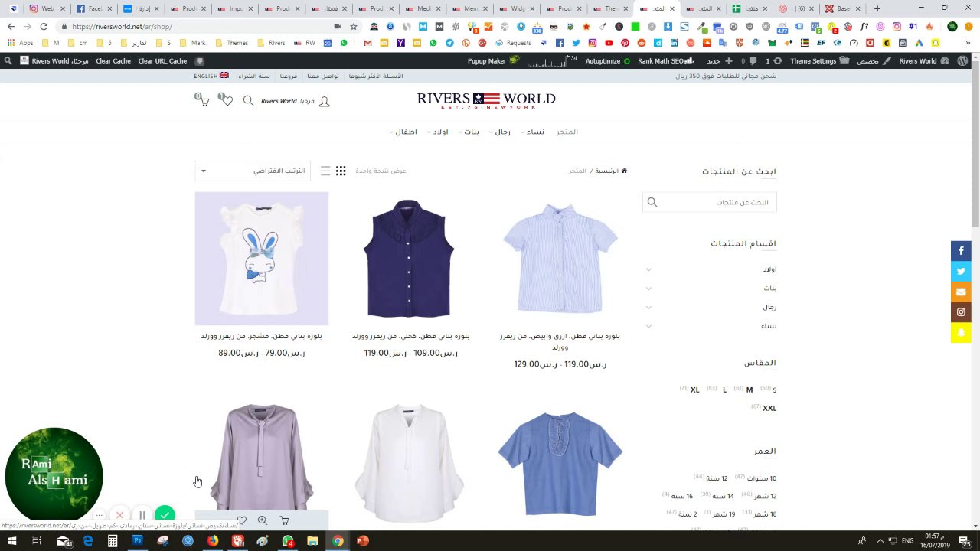The width and height of the screenshot is (980, 551).
Task: Click the Chrome address bar
Action: click(x=199, y=26)
